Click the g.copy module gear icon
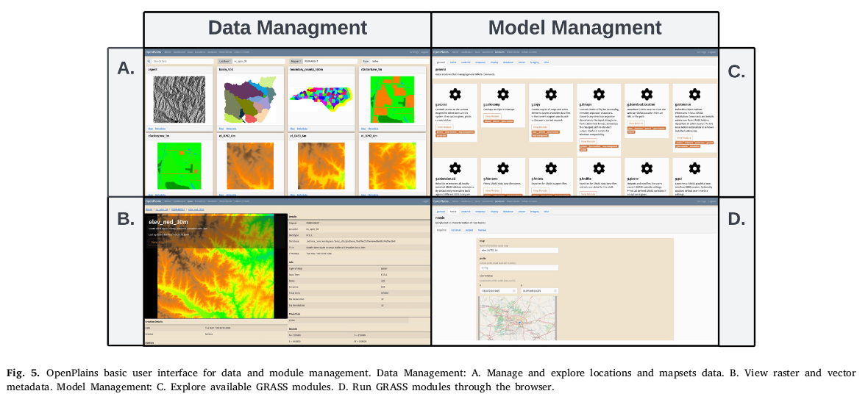Image resolution: width=868 pixels, height=402 pixels. tap(550, 94)
